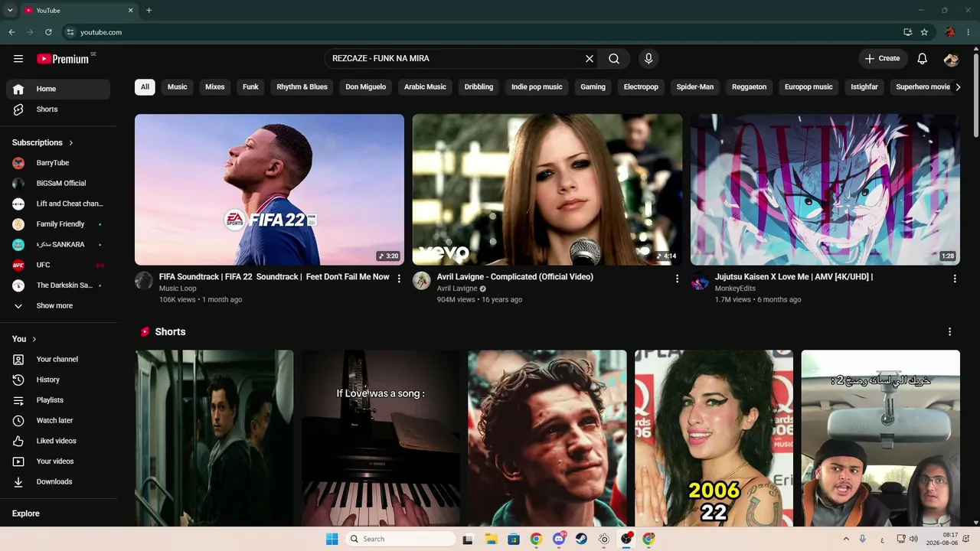Expand the Subscriptions section header
980x551 pixels.
(43, 142)
